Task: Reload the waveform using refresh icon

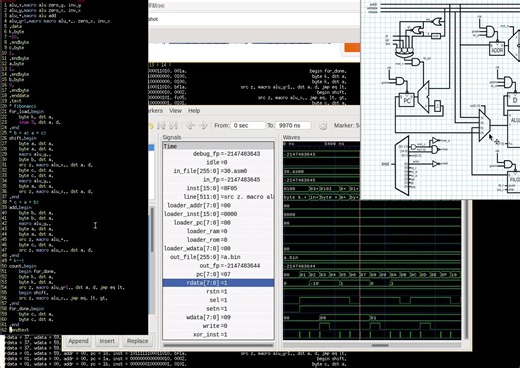Action: click(x=323, y=126)
